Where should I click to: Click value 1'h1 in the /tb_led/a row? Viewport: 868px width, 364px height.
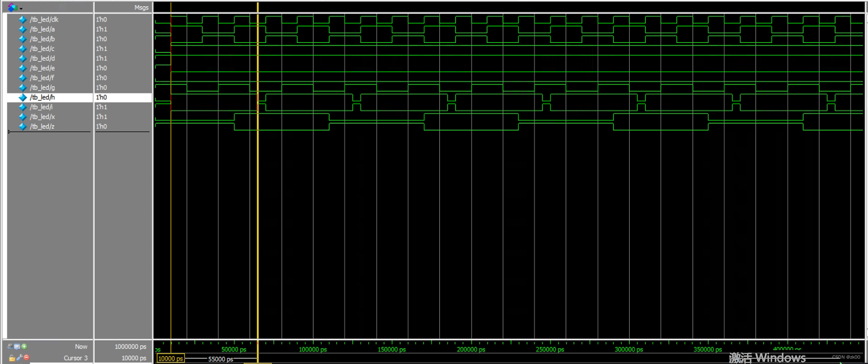(x=102, y=29)
